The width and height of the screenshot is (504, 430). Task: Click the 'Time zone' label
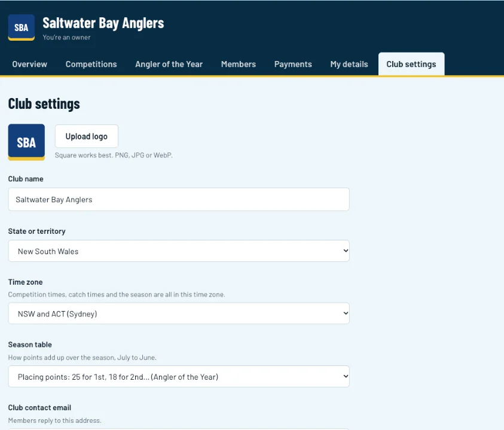[x=25, y=282]
